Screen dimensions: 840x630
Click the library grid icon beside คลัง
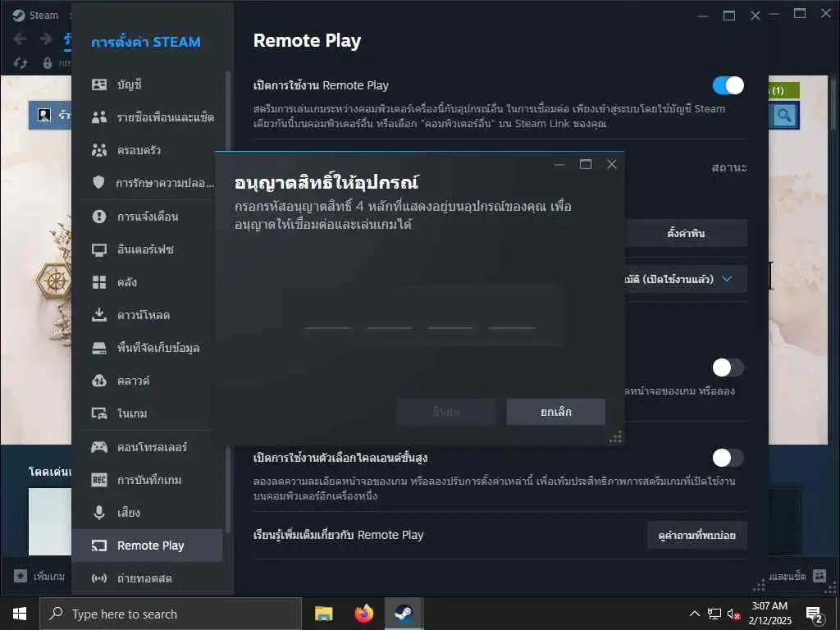pyautogui.click(x=99, y=282)
